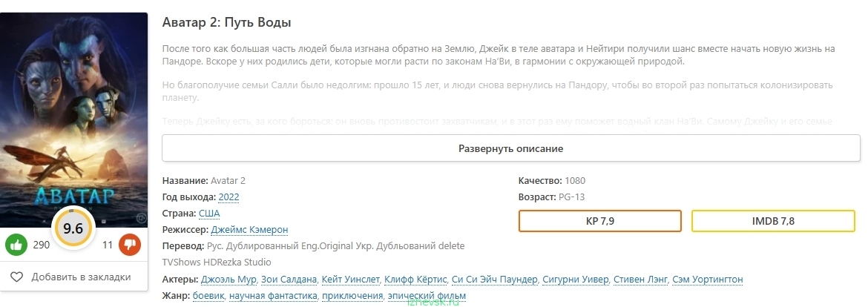Viewport: 868px width, 307px height.
Task: Click Добавить в закладки bookmark text
Action: click(x=81, y=277)
